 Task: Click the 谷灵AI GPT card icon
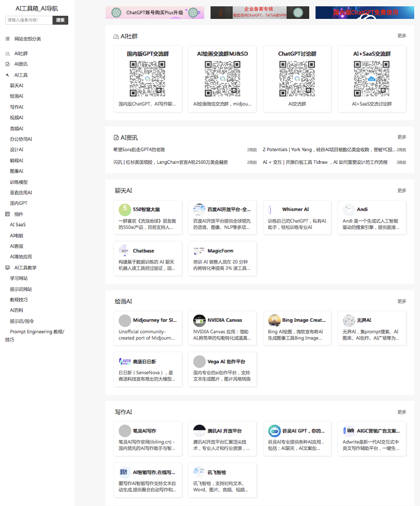274,431
